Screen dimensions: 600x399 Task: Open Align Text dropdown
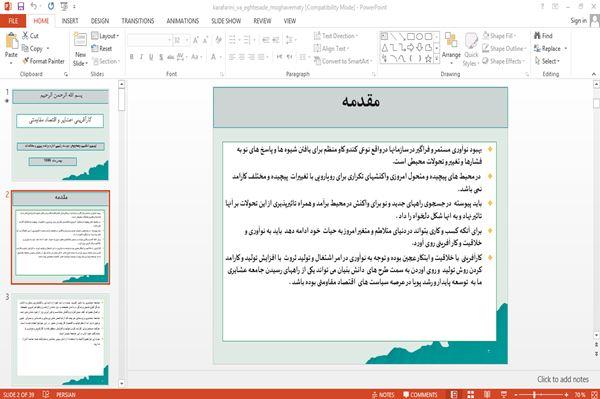click(332, 48)
